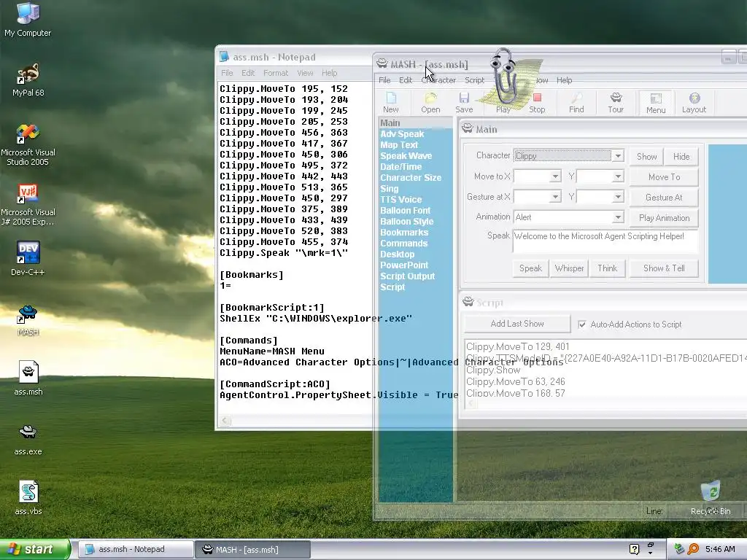The width and height of the screenshot is (747, 560).
Task: Toggle Auto-Add Actions to Script checkbox
Action: click(581, 324)
